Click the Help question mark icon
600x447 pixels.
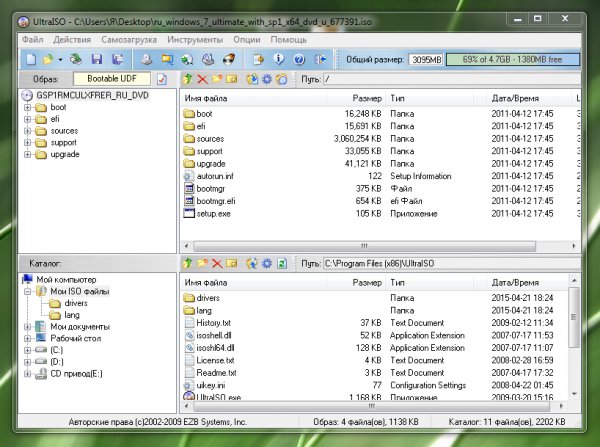click(299, 59)
